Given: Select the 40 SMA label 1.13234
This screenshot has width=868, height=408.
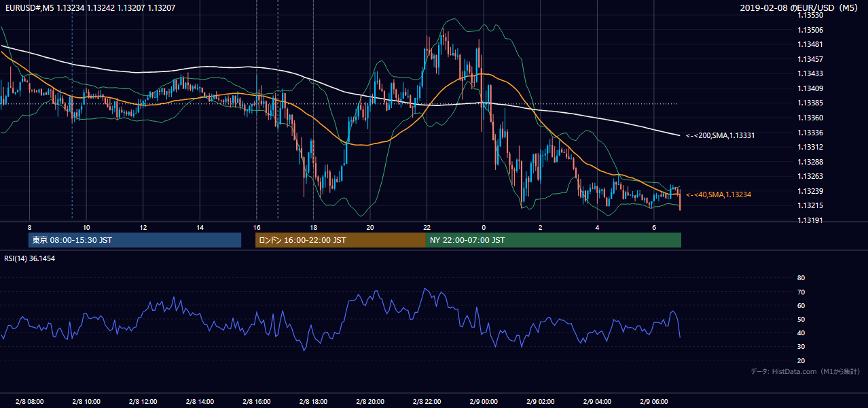Looking at the screenshot, I should point(719,194).
